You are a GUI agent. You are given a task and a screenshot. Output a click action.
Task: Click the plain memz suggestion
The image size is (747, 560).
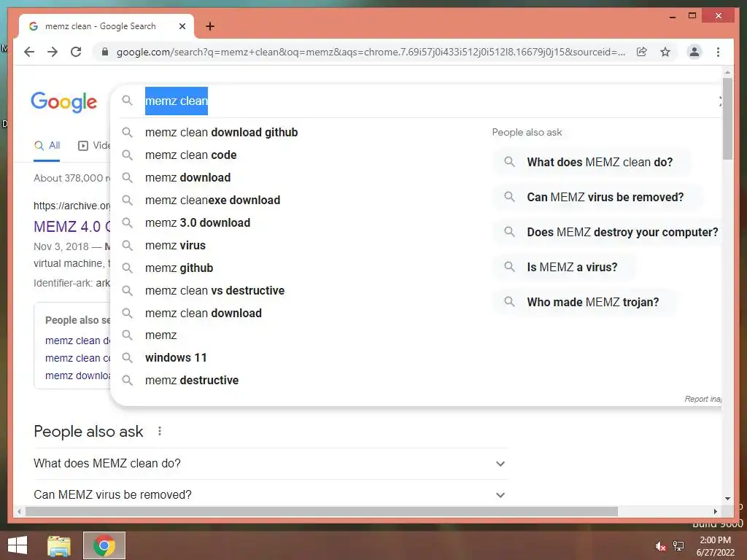tap(160, 335)
